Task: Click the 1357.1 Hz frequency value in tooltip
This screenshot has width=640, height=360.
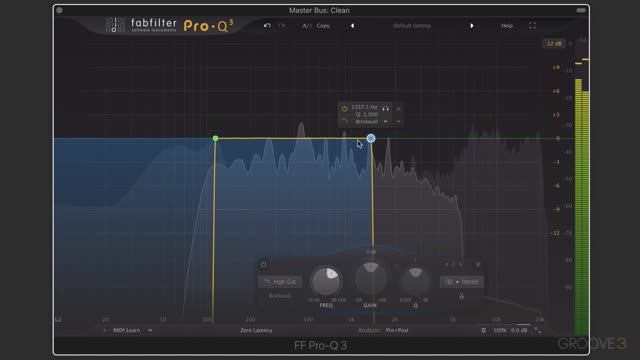Action: click(x=364, y=107)
